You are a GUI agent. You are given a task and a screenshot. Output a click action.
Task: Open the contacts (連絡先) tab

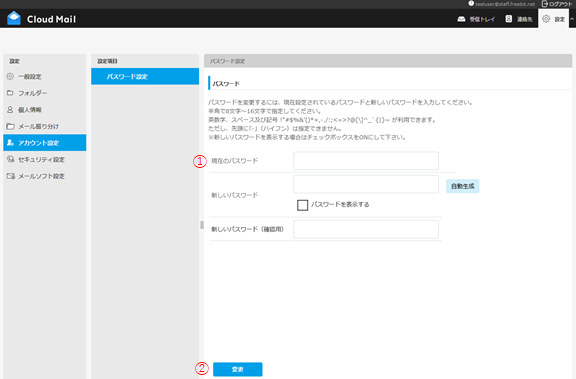[519, 19]
